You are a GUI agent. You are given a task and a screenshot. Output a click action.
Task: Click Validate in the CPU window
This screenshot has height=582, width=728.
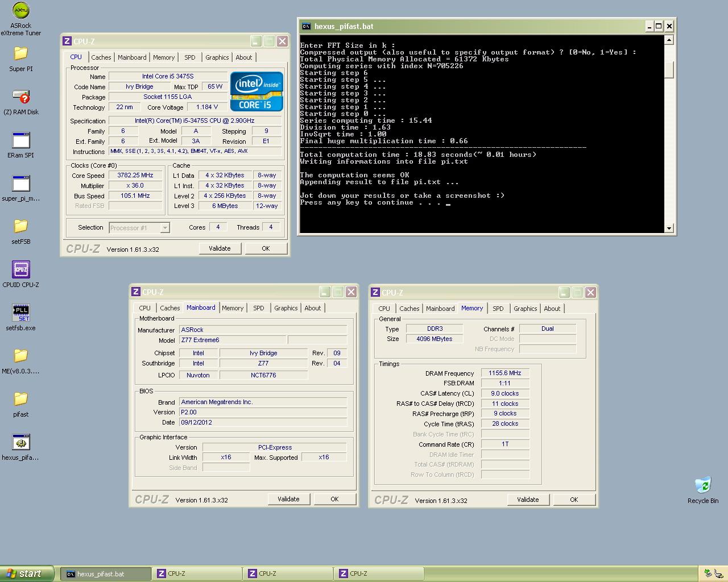click(220, 248)
